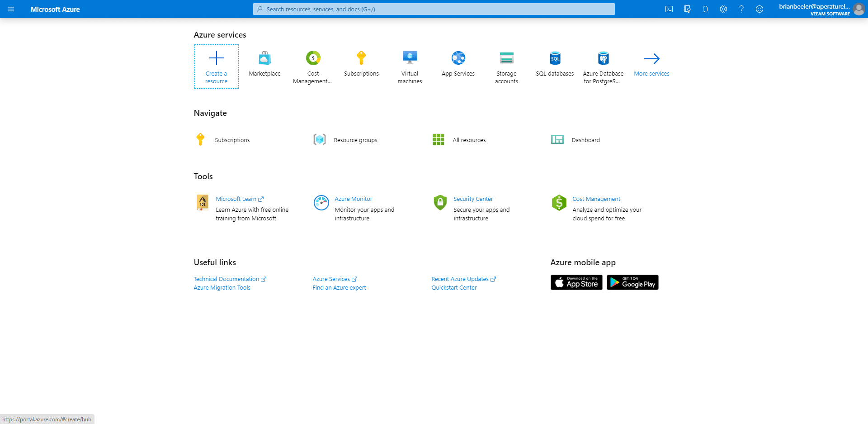Viewport: 868px width, 424px height.
Task: Open the Security Center link
Action: click(x=473, y=199)
